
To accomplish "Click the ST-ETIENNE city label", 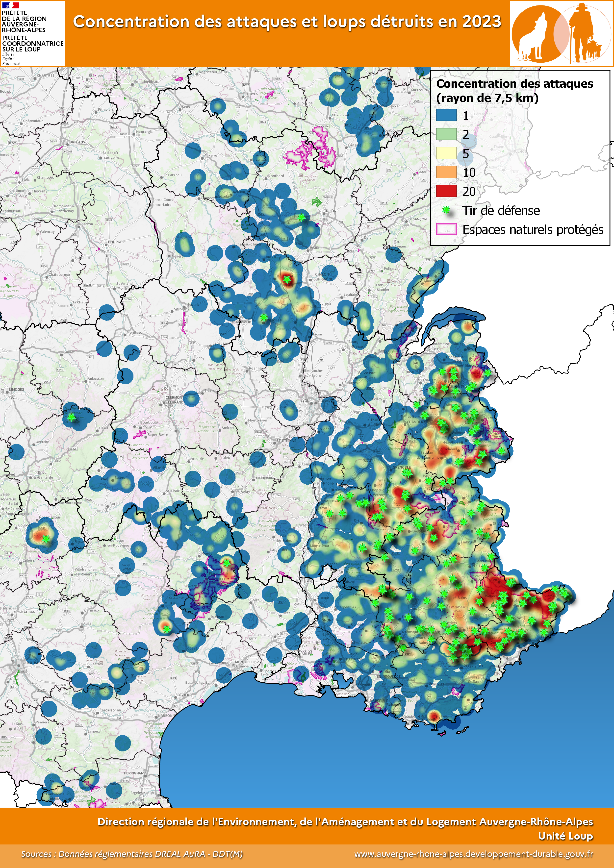I will pos(286,440).
